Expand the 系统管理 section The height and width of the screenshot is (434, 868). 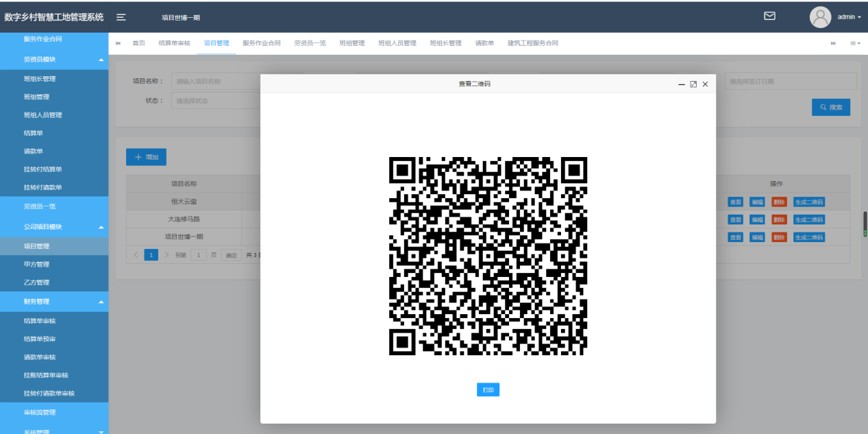coord(54,431)
